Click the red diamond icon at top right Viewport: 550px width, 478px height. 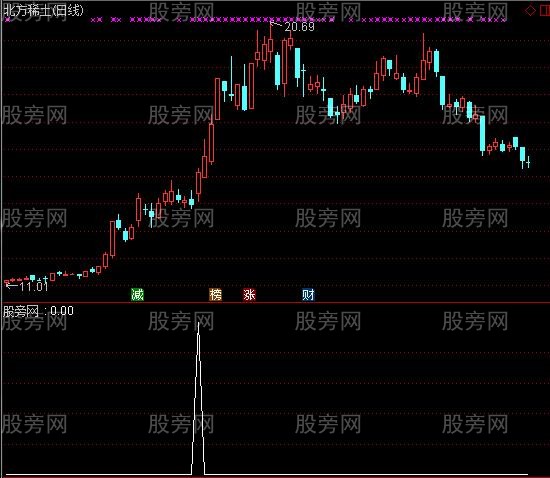tap(530, 11)
